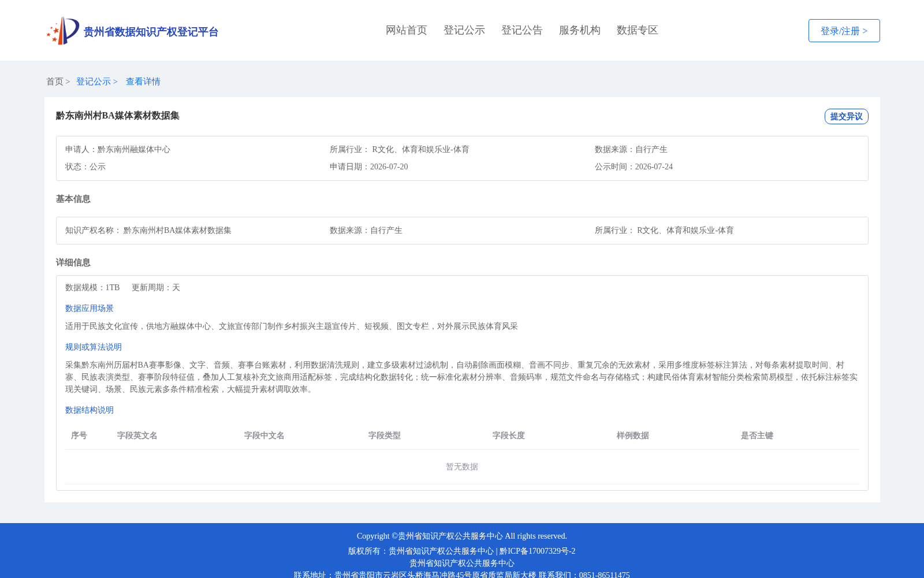Click the 规则或算法说明 heading
This screenshot has width=924, height=578.
94,347
